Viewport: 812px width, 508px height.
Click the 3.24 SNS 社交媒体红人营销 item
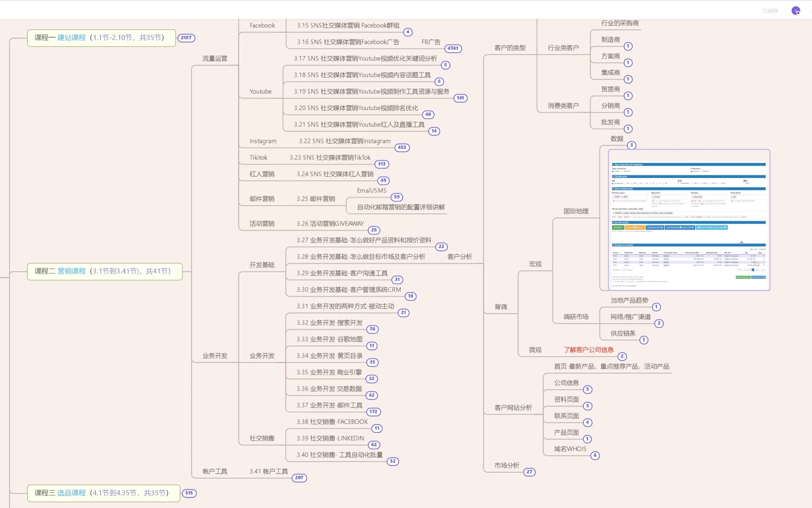(x=335, y=174)
